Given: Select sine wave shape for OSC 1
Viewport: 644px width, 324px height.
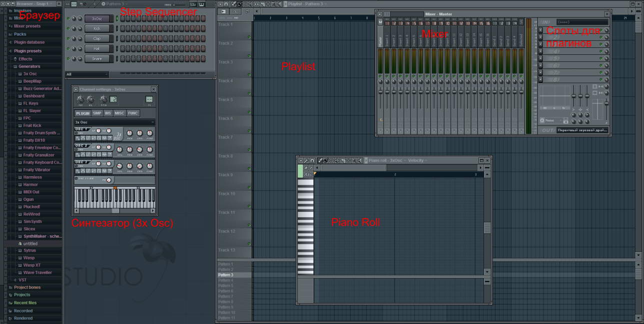Looking at the screenshot, I should [x=77, y=138].
